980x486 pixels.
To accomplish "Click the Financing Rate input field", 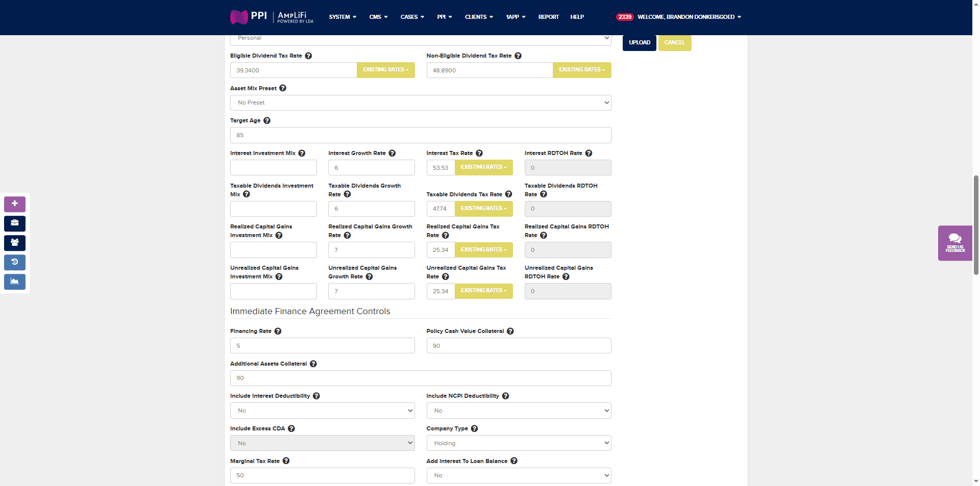I will click(x=322, y=346).
